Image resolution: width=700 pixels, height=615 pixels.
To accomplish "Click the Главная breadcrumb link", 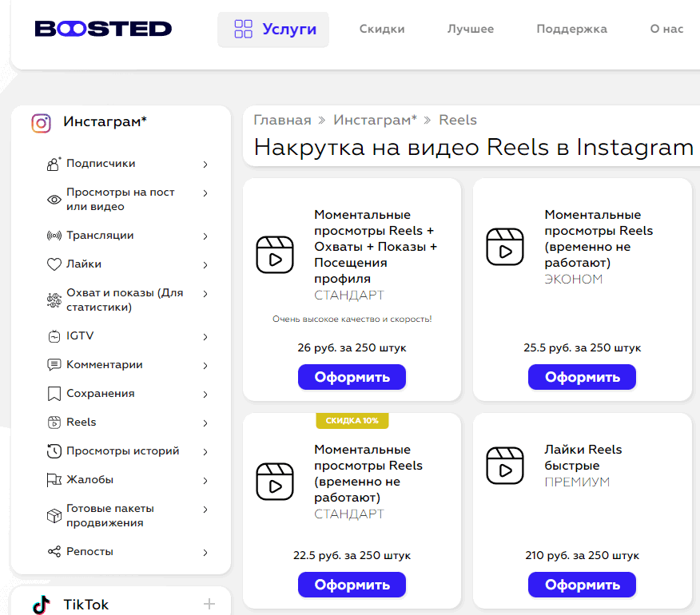I will click(x=282, y=120).
